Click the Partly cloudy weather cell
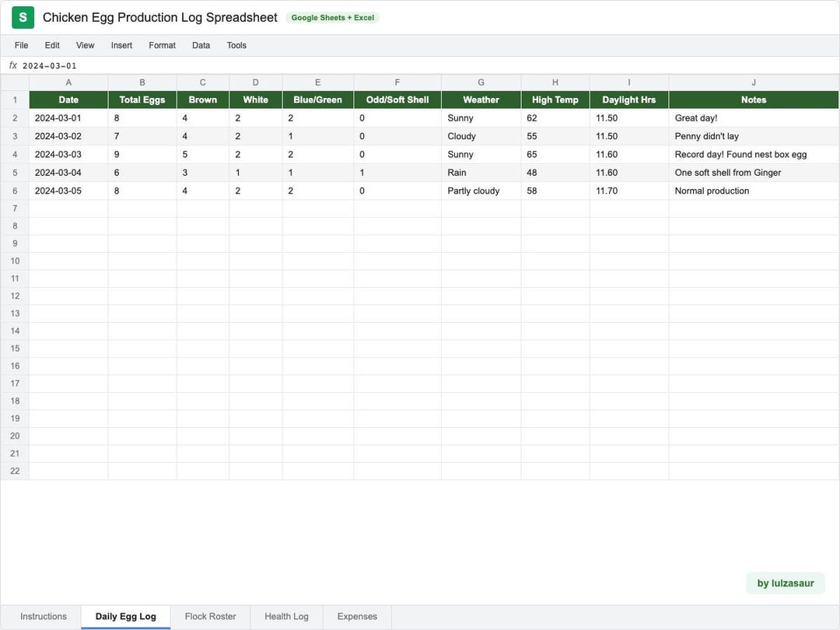840x630 pixels. (x=481, y=191)
